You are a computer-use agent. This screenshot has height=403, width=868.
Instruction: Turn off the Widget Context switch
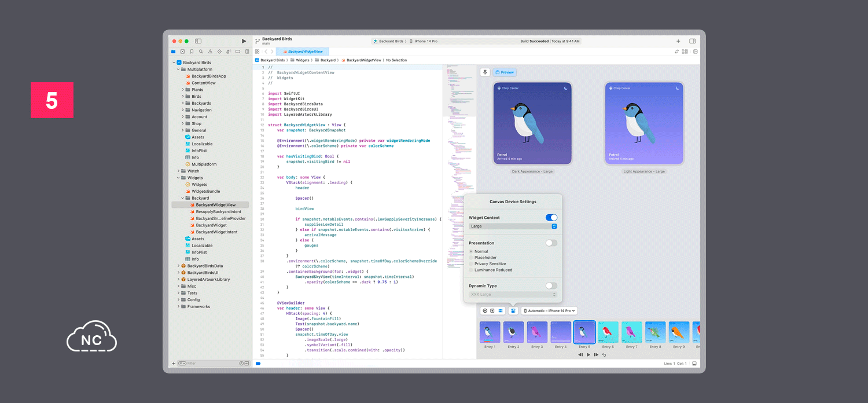tap(551, 218)
